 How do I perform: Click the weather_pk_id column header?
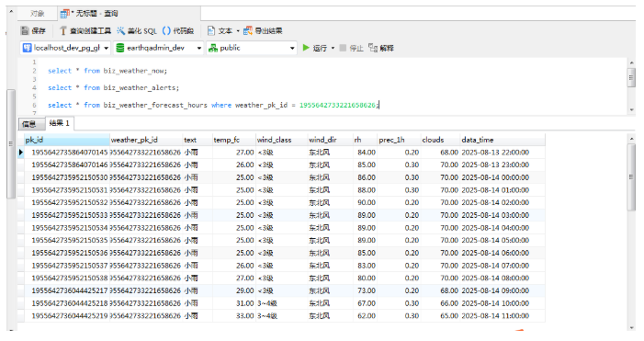click(146, 140)
